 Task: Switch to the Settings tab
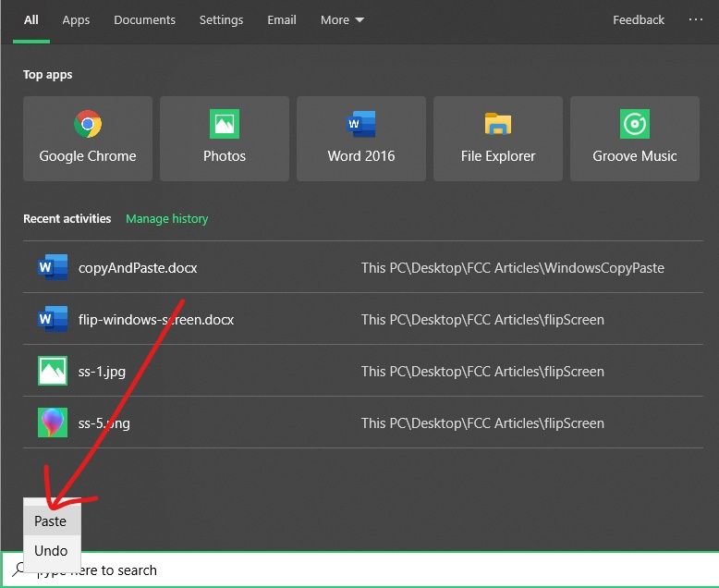tap(221, 20)
